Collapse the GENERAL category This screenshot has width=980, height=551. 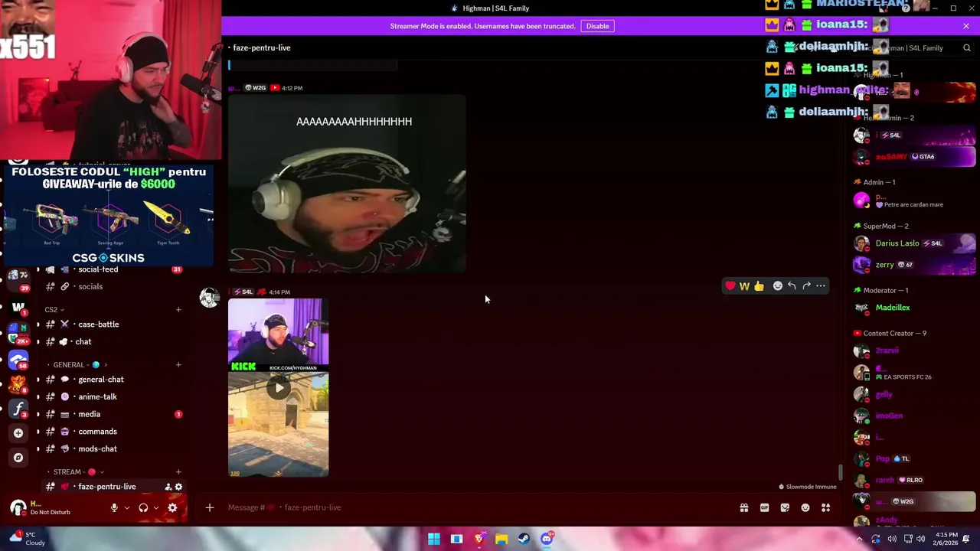point(77,365)
